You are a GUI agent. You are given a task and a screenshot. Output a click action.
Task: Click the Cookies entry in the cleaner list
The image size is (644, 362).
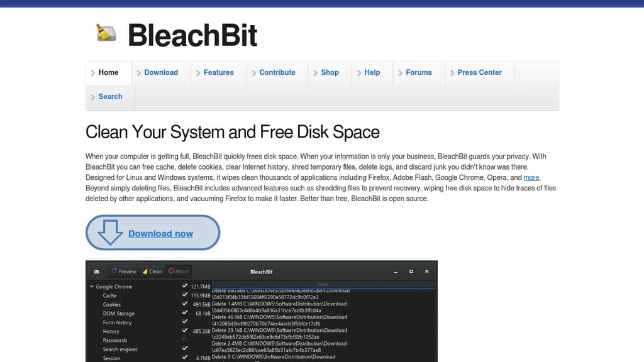tap(111, 304)
